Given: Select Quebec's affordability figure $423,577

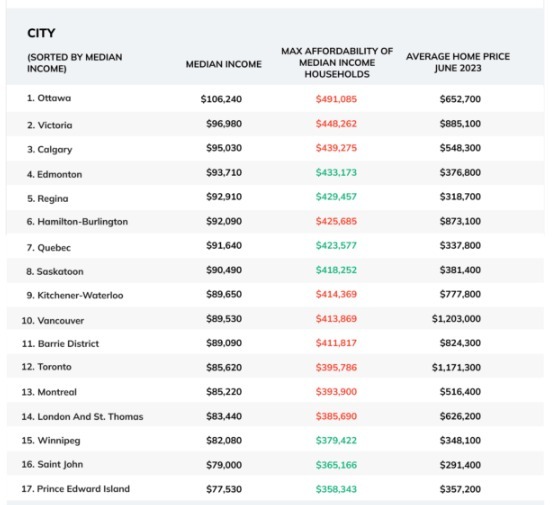Looking at the screenshot, I should click(336, 245).
